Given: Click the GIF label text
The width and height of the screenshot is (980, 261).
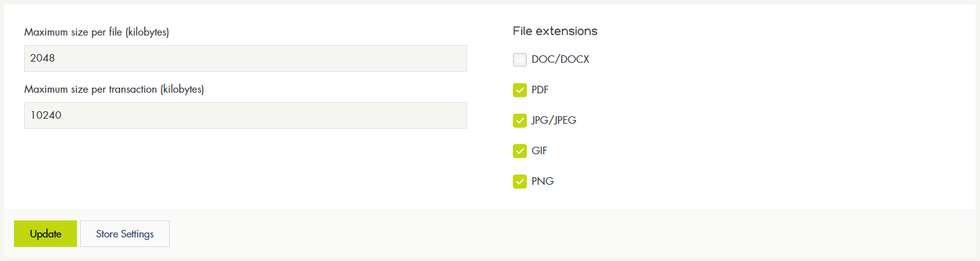Looking at the screenshot, I should (539, 151).
